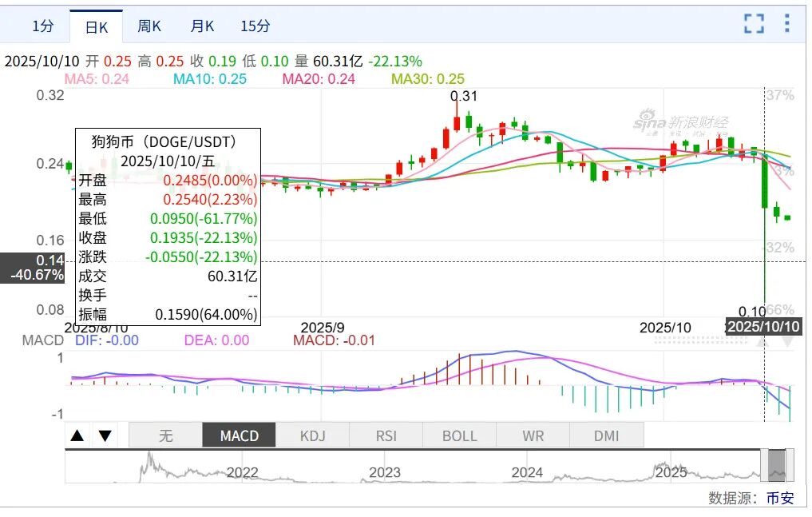Select the active MACD indicator button
Viewport: 812px width, 517px height.
tap(239, 435)
